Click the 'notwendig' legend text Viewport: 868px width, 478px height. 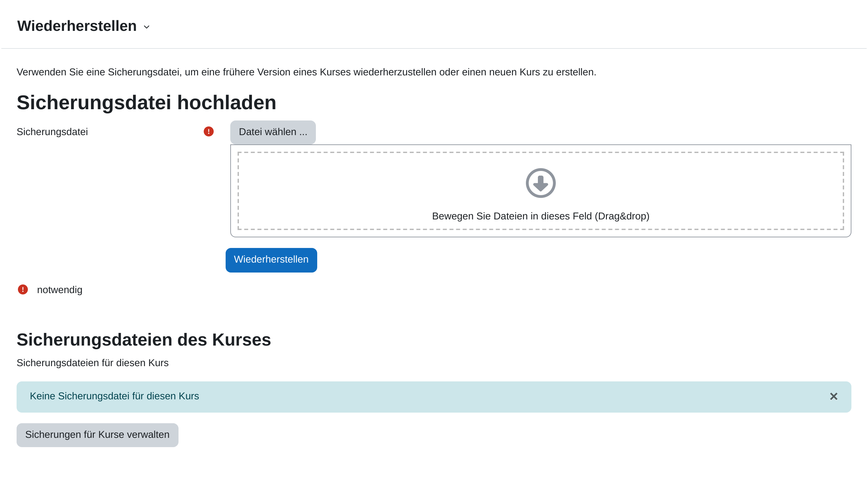60,290
